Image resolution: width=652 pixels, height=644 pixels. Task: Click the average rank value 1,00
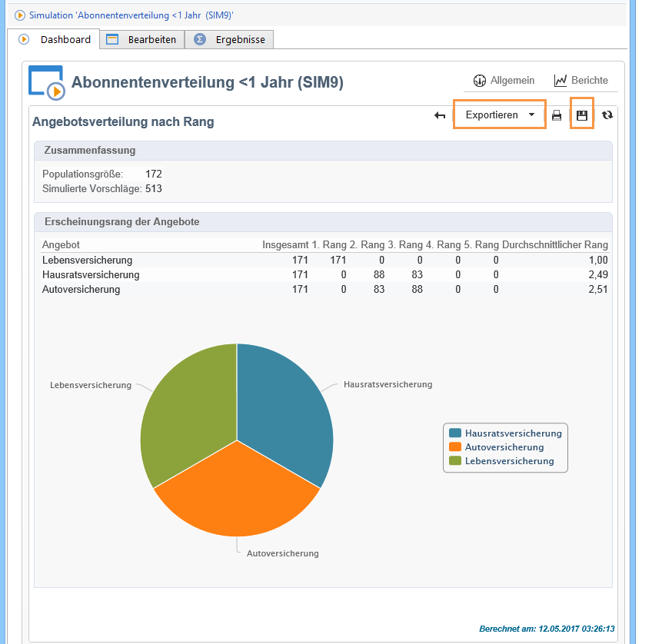point(598,260)
